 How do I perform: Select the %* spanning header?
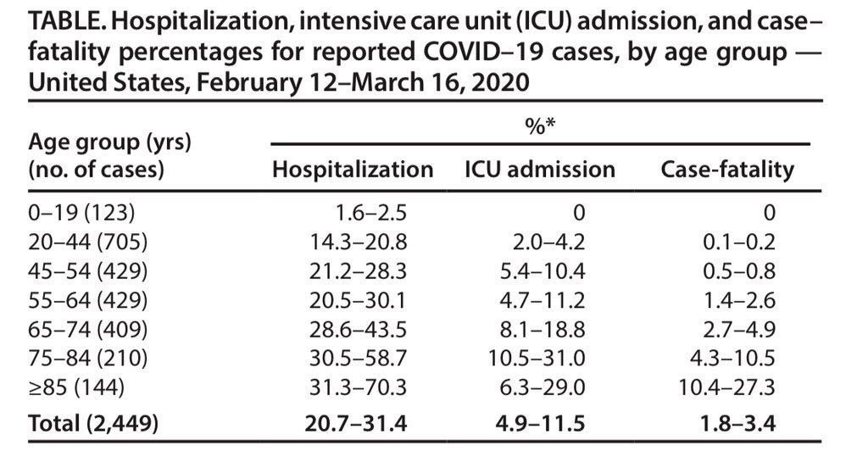click(x=540, y=128)
